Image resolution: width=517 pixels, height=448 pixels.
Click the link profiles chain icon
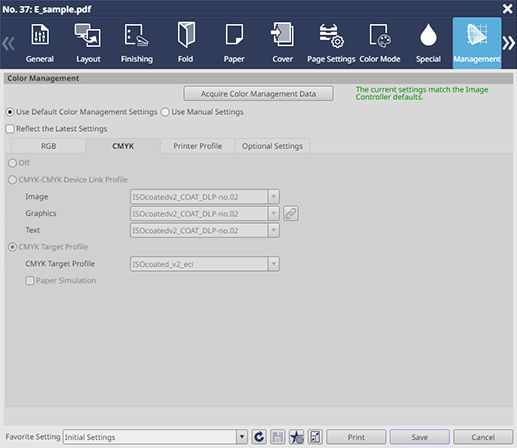coord(291,213)
